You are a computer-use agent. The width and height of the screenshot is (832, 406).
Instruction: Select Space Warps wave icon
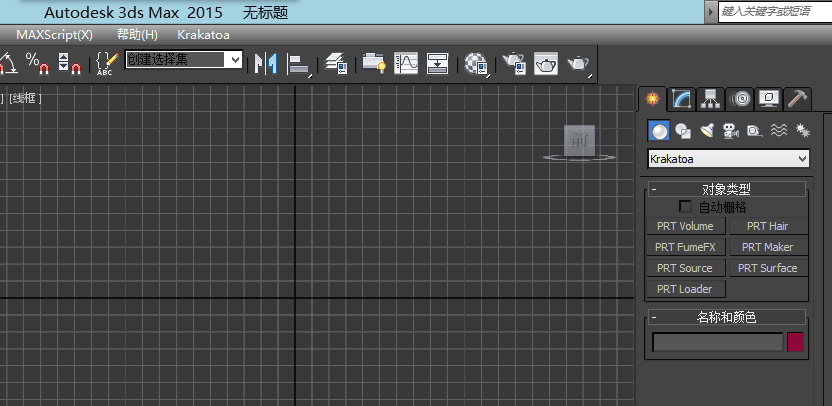[778, 131]
